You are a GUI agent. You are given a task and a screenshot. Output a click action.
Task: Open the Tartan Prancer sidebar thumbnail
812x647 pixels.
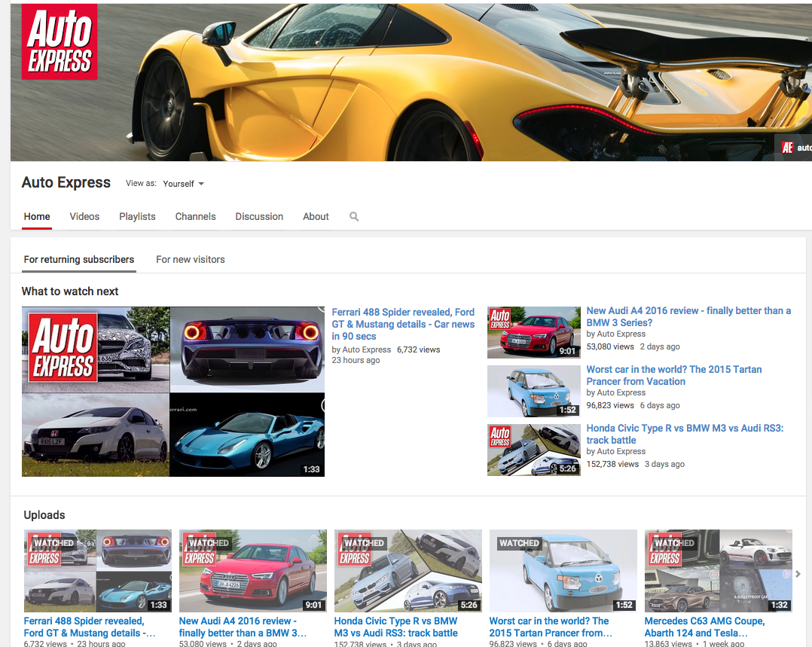(534, 391)
